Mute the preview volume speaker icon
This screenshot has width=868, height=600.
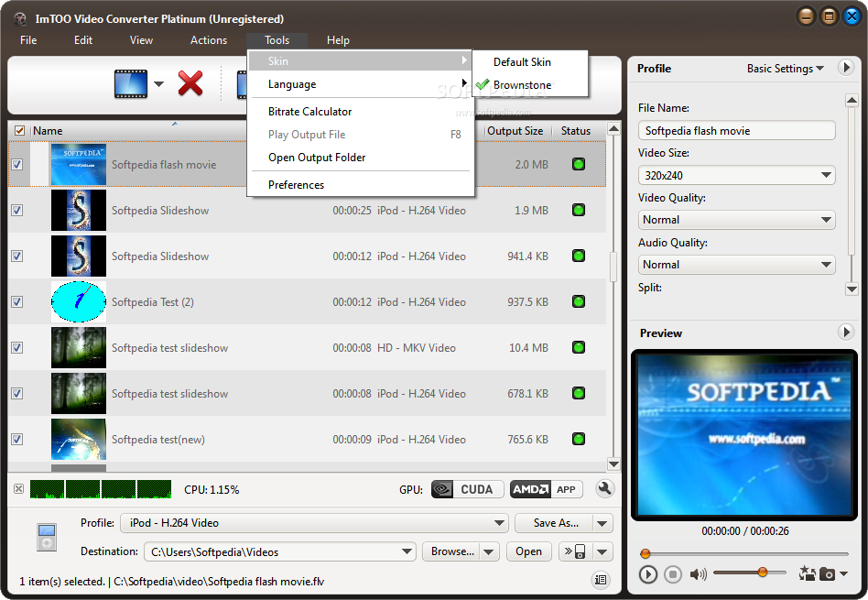tap(698, 574)
